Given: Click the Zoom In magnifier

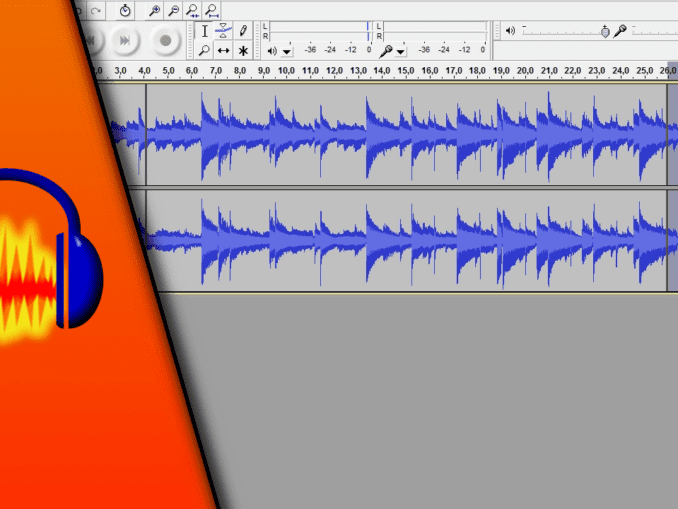Looking at the screenshot, I should (x=154, y=10).
